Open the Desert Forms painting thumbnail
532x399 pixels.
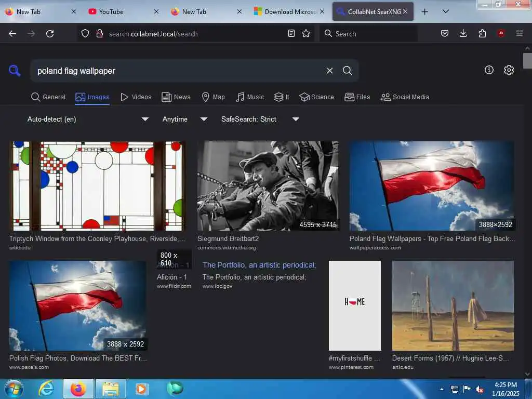coord(453,305)
